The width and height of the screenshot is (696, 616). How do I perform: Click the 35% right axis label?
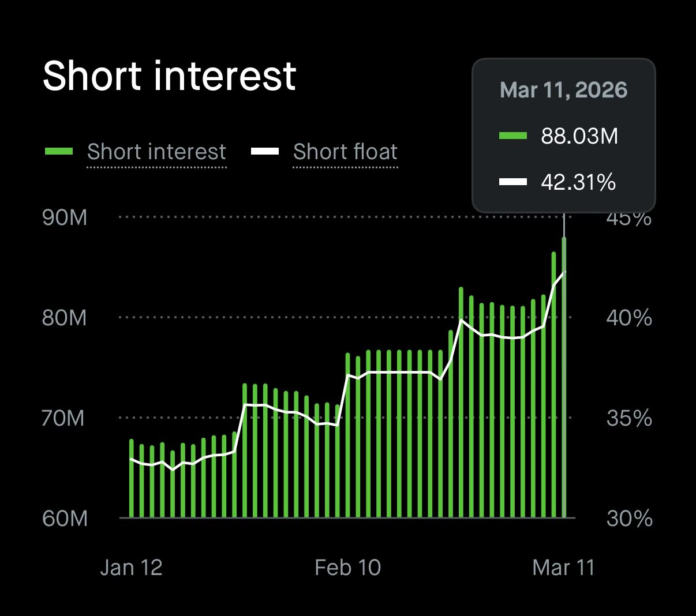629,418
